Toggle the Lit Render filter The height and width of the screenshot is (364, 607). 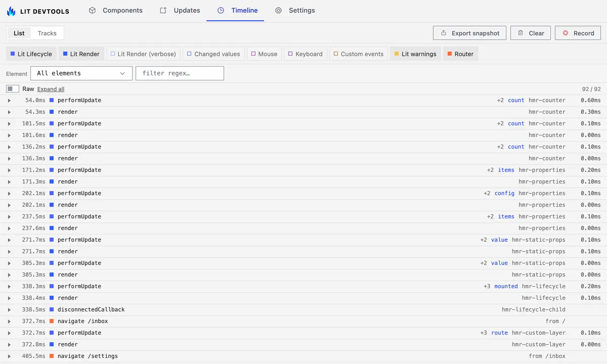[x=81, y=54]
